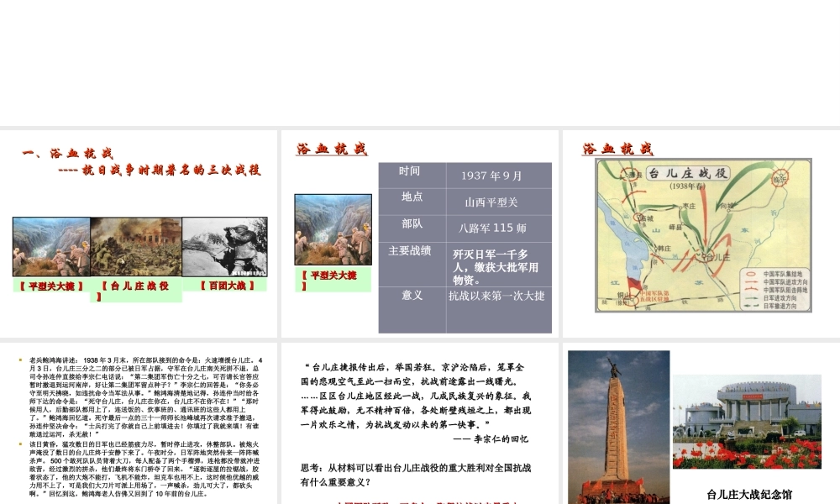This screenshot has width=840, height=504.
Task: Select the 意义 table cell
Action: pos(412,310)
